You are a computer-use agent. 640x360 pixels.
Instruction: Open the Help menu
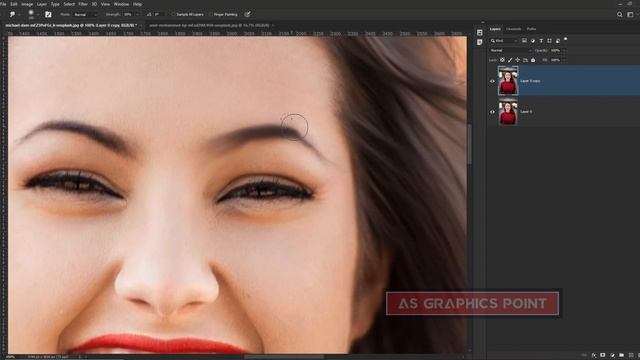[x=138, y=4]
